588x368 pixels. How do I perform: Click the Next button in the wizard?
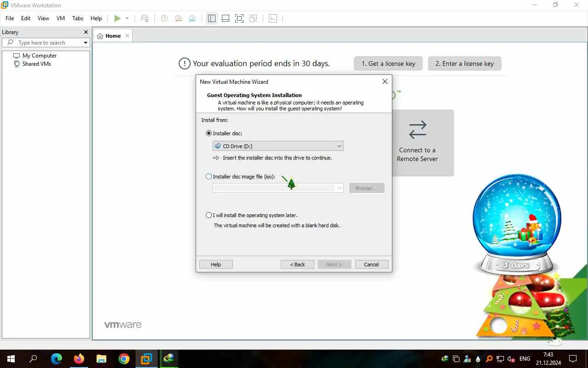[x=334, y=264]
